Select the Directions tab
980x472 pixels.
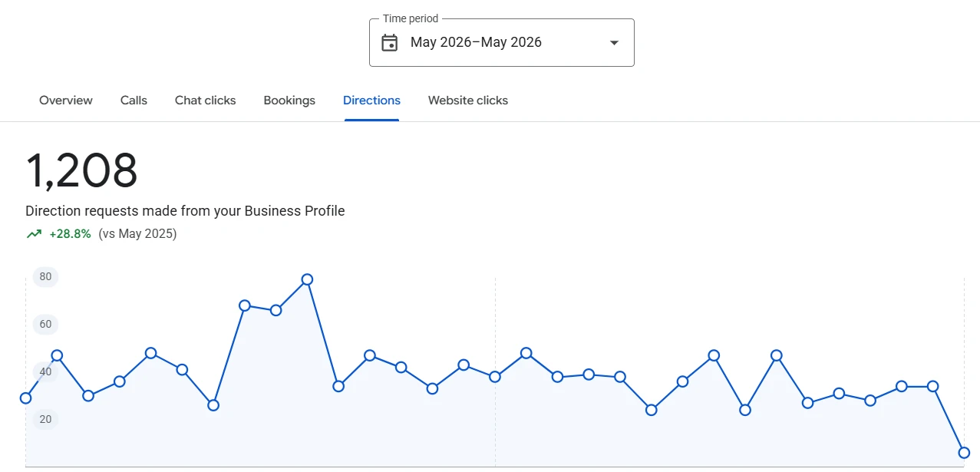pyautogui.click(x=371, y=101)
